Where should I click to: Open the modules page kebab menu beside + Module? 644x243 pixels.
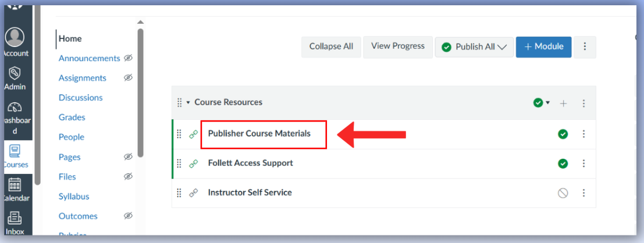pyautogui.click(x=585, y=47)
